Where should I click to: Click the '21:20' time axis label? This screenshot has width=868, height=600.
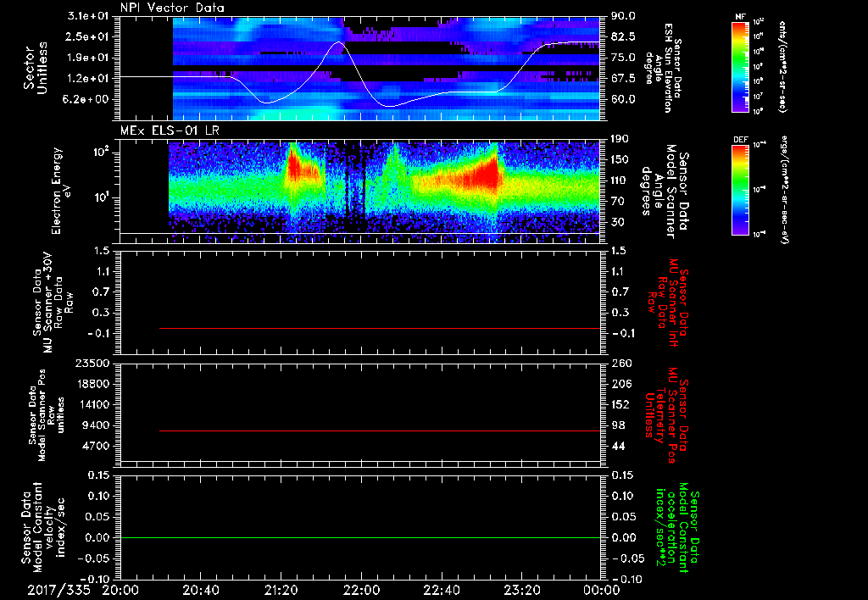coord(281,590)
